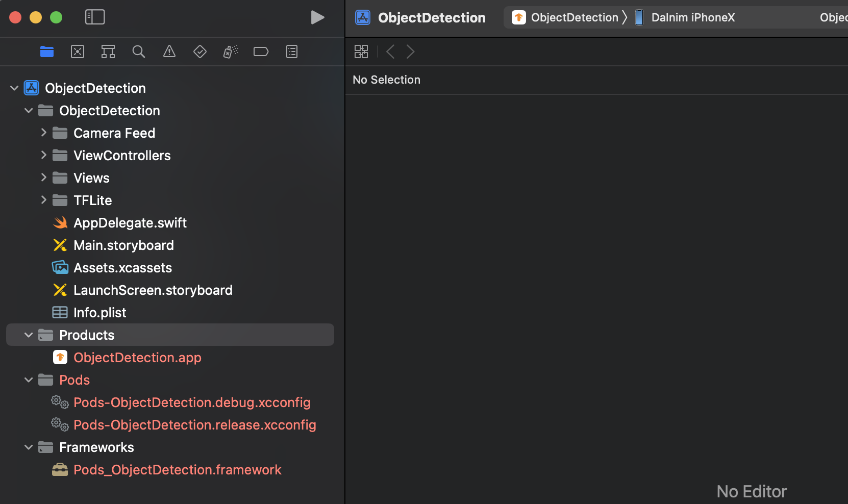Screen dimensions: 848x504
Task: Select the ViewControllers folder label
Action: [122, 156]
